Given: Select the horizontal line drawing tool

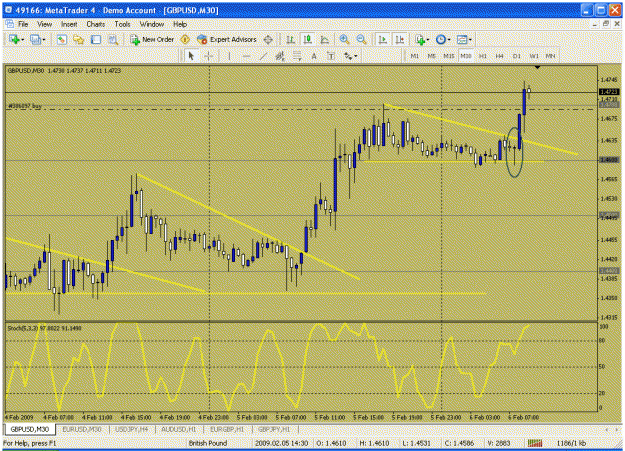Looking at the screenshot, I should (x=246, y=56).
